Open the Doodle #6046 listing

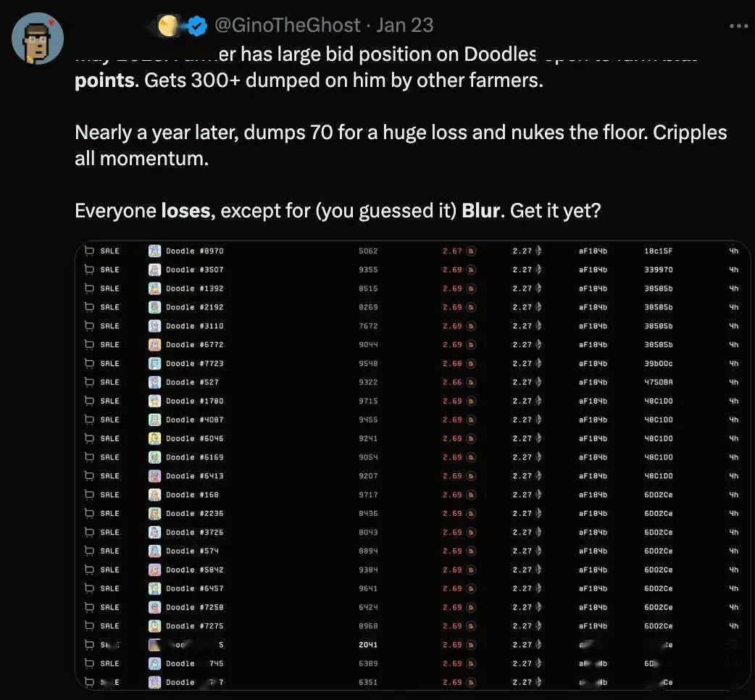coord(194,438)
